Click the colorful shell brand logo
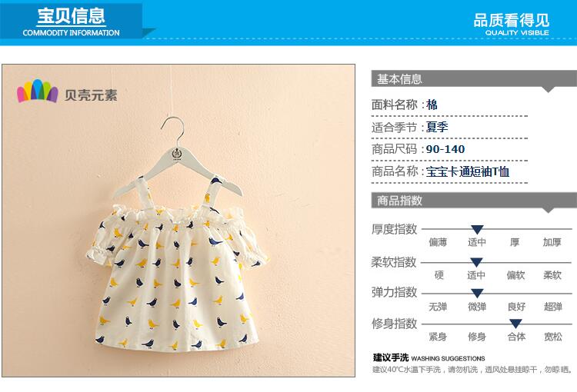Image resolution: width=577 pixels, height=392 pixels. click(38, 91)
